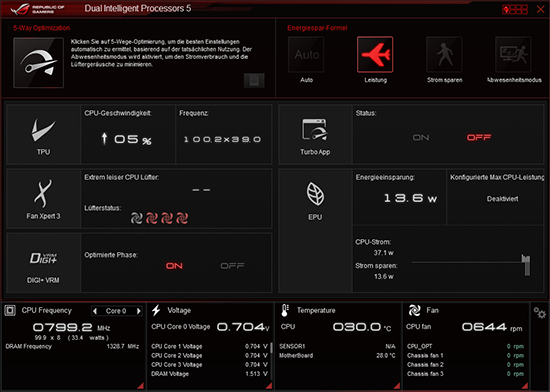Click the Chassis fan 1 row

coord(465,356)
